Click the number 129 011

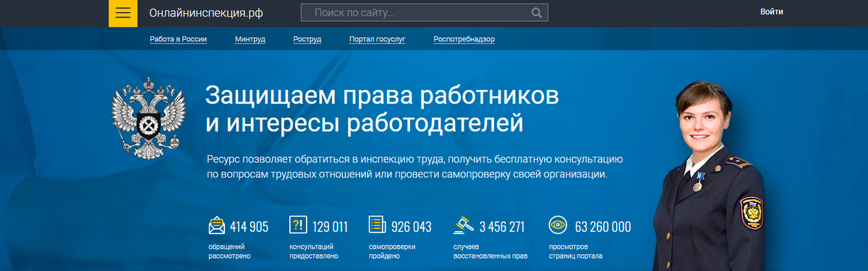click(x=331, y=227)
